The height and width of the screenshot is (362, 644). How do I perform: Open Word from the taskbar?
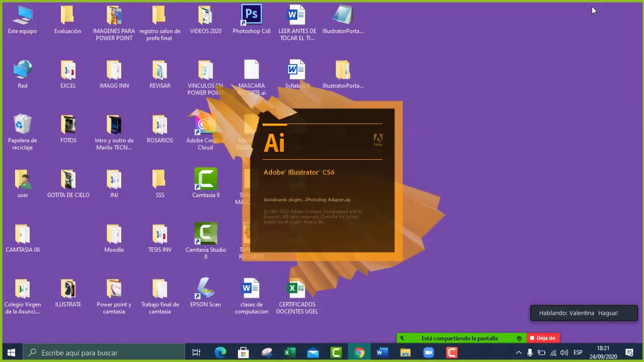(x=382, y=352)
